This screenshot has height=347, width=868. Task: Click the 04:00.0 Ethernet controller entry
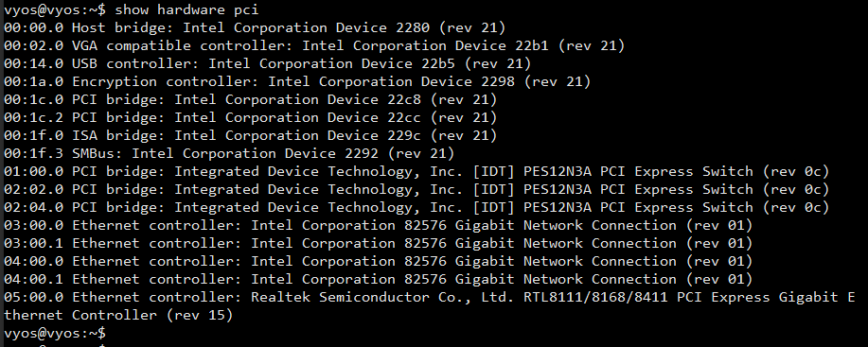378,261
